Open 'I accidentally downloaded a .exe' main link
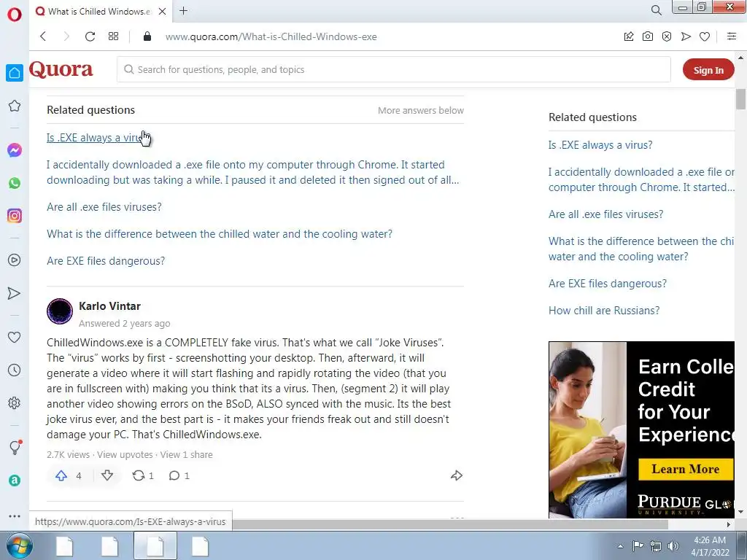 [253, 172]
